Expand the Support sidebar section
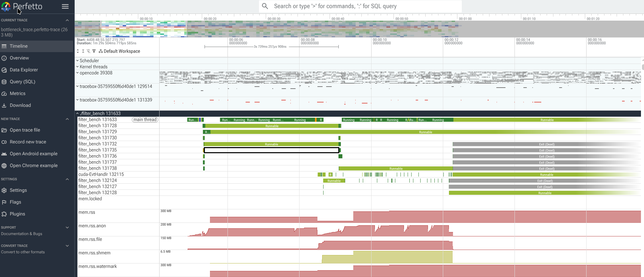 [x=67, y=228]
